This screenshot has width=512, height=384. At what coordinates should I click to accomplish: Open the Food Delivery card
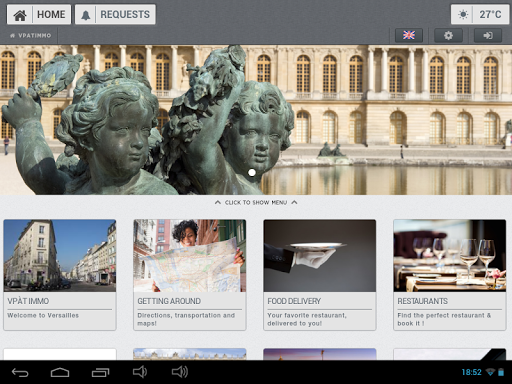coord(320,275)
